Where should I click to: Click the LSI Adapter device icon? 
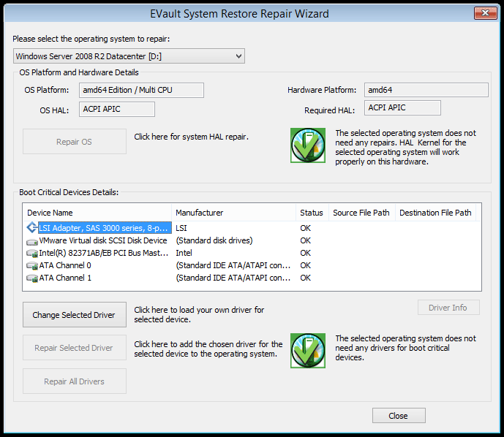pyautogui.click(x=32, y=228)
